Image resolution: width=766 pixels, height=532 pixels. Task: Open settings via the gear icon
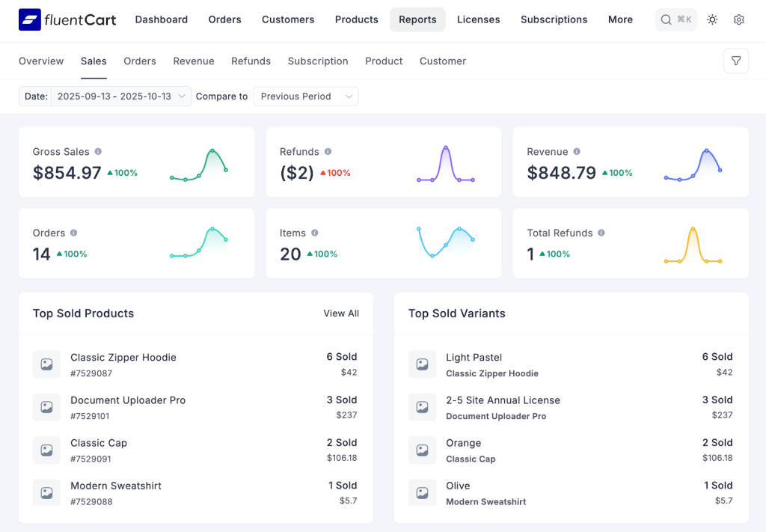pos(738,19)
